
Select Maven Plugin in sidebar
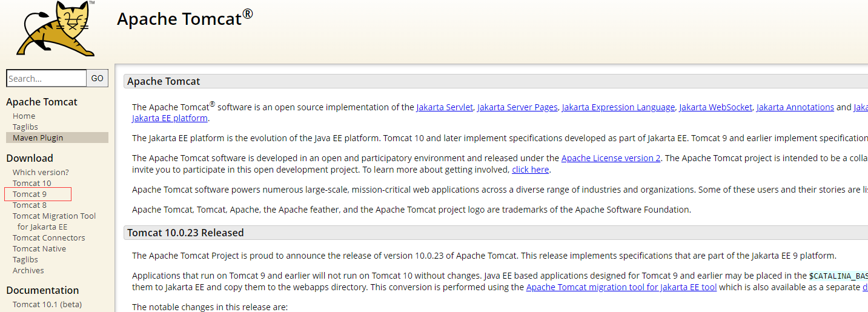pyautogui.click(x=38, y=138)
